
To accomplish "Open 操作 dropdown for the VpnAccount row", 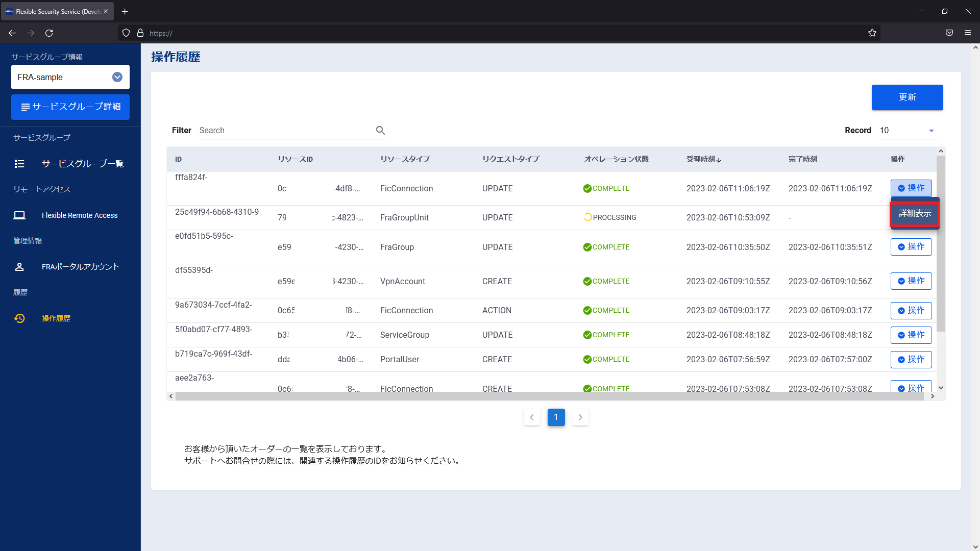I will [x=911, y=281].
